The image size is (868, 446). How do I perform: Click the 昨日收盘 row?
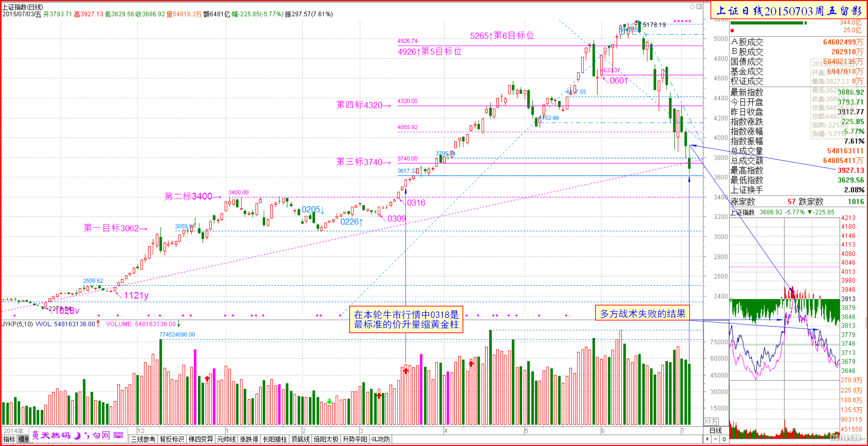(797, 112)
